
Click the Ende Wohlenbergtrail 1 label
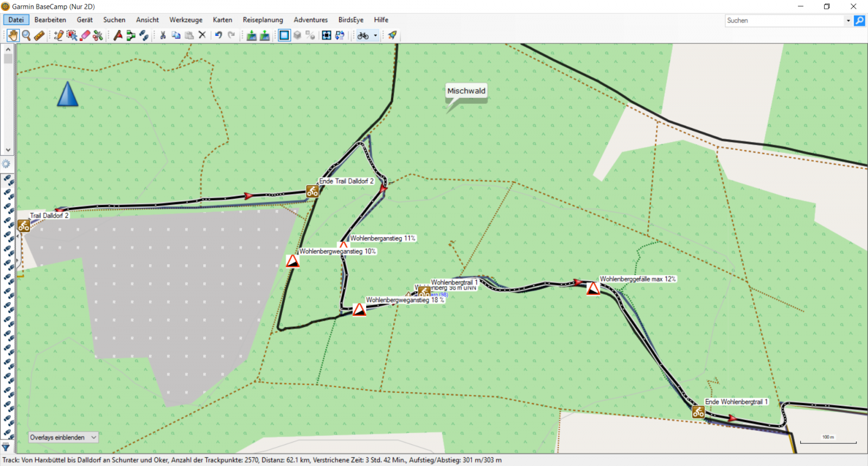(737, 401)
